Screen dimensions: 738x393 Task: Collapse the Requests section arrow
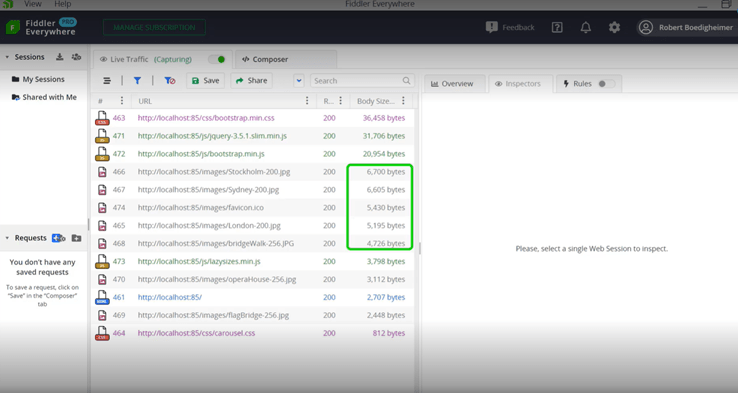tap(7, 238)
